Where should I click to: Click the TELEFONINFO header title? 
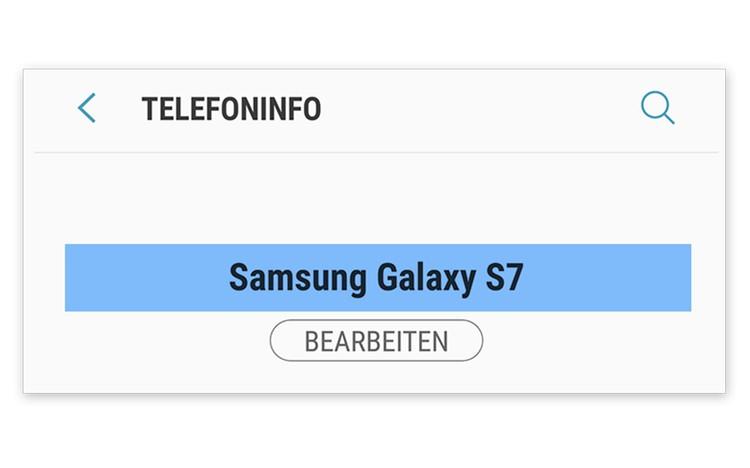[231, 109]
